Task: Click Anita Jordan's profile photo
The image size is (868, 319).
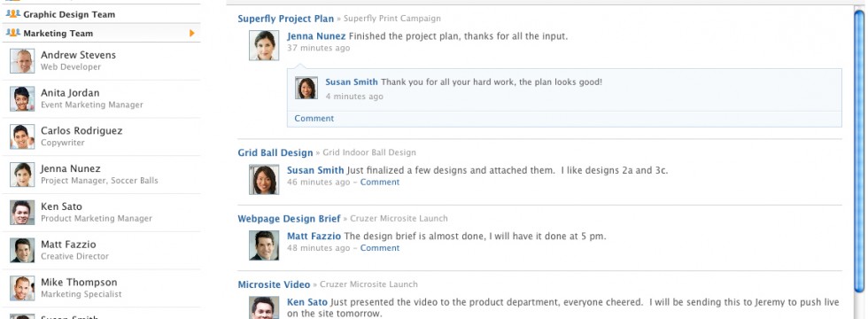Action: 22,98
